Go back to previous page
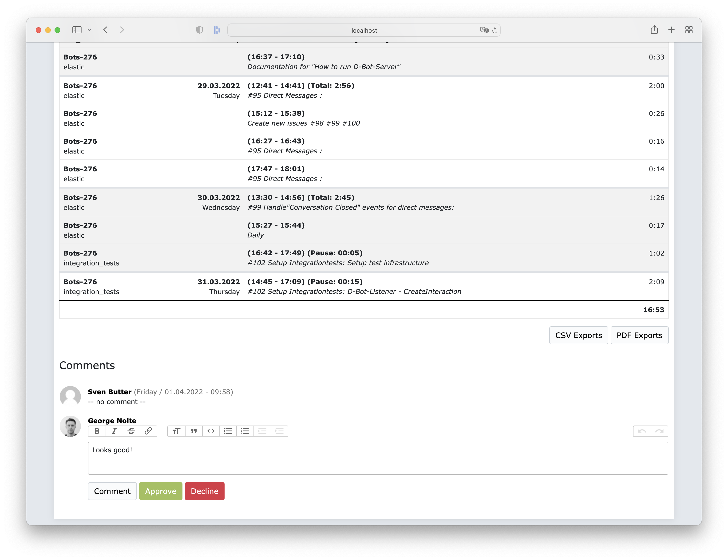 [x=105, y=30]
